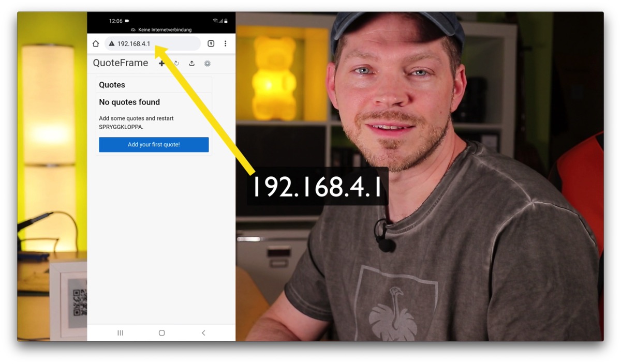Image resolution: width=621 pixels, height=364 pixels.
Task: Click the "Add some quotes and restart" text
Action: [136, 118]
